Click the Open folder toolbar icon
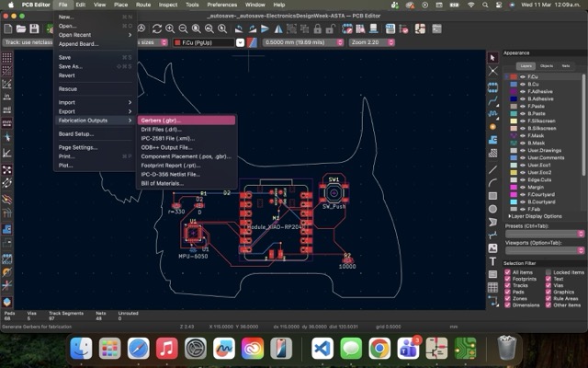 pos(21,29)
